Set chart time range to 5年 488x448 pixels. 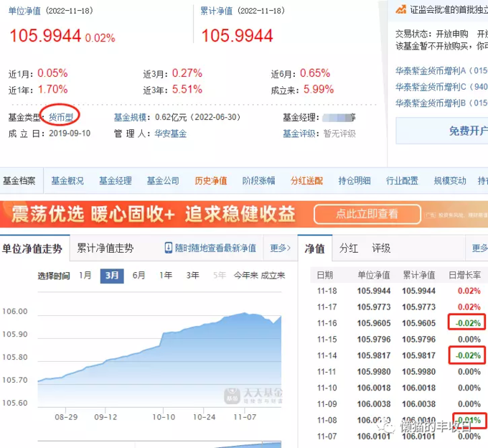click(220, 276)
